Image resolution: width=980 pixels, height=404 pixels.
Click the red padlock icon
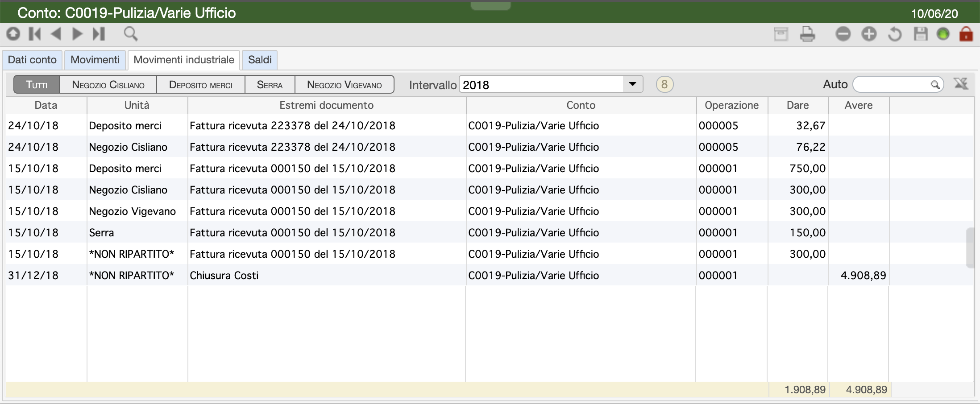click(x=966, y=34)
